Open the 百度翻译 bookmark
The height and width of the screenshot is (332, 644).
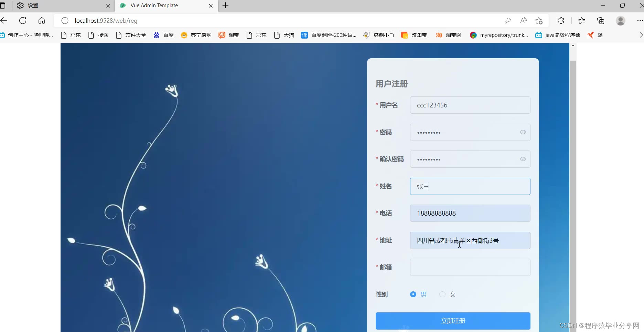point(329,35)
